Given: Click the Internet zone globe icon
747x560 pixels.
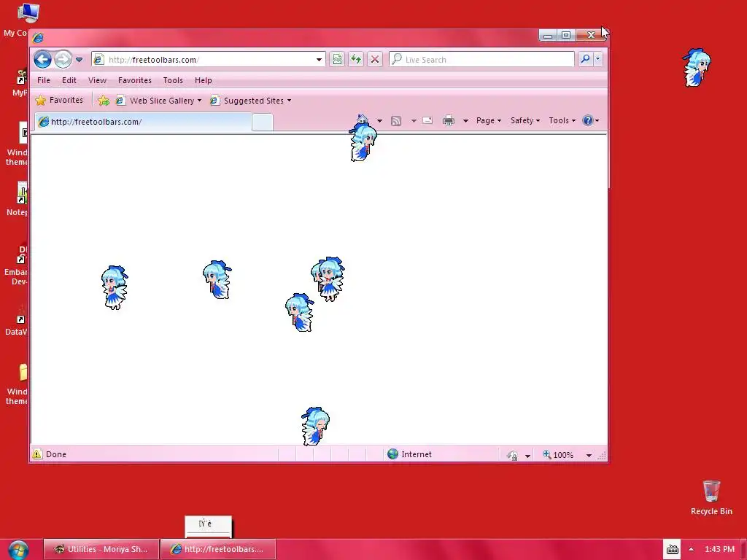Looking at the screenshot, I should (x=392, y=454).
